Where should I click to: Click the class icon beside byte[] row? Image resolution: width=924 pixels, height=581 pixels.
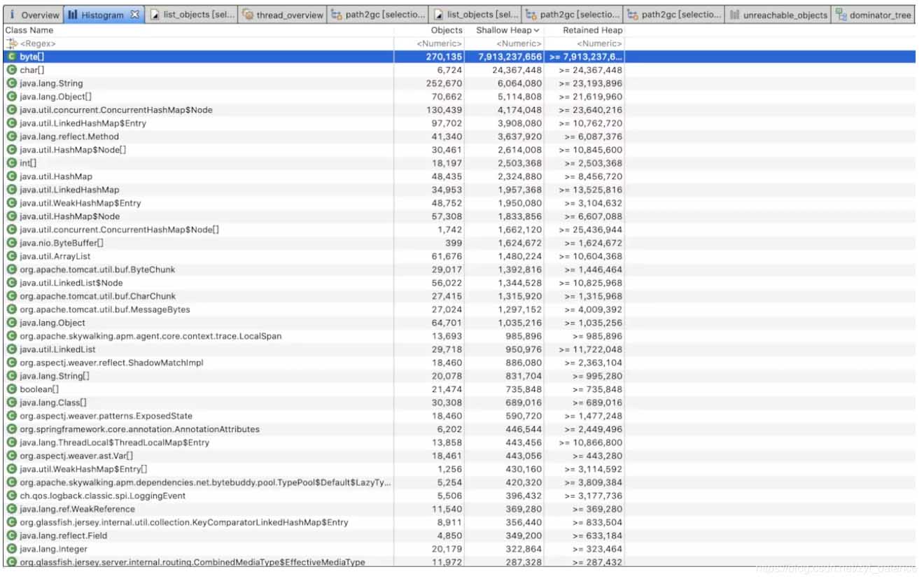[x=12, y=57]
